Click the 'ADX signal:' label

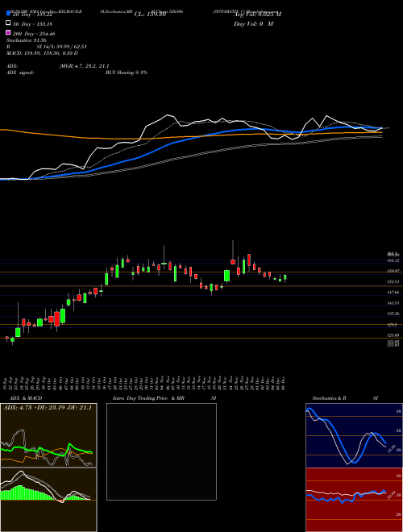click(x=20, y=73)
